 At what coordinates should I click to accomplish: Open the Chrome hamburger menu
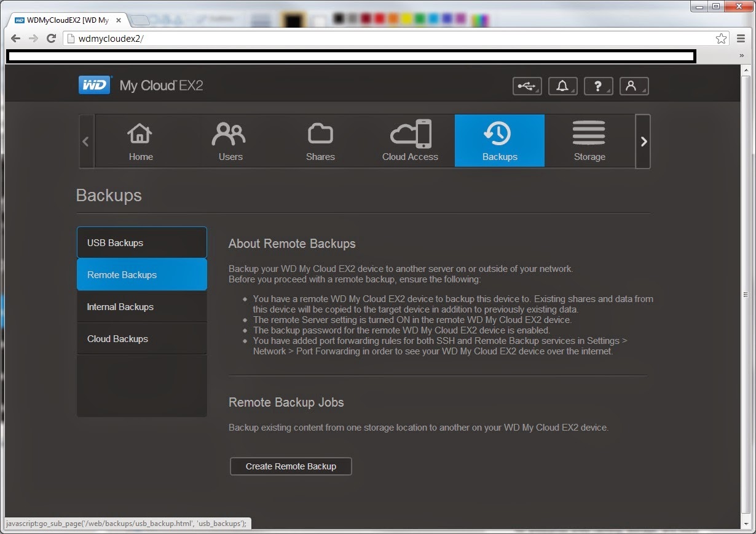pos(741,39)
